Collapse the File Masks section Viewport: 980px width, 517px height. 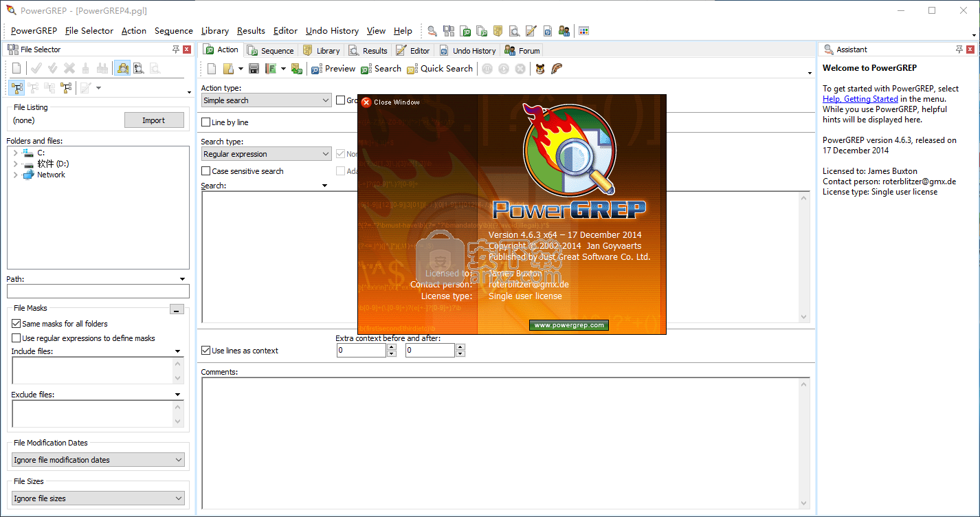pyautogui.click(x=177, y=310)
